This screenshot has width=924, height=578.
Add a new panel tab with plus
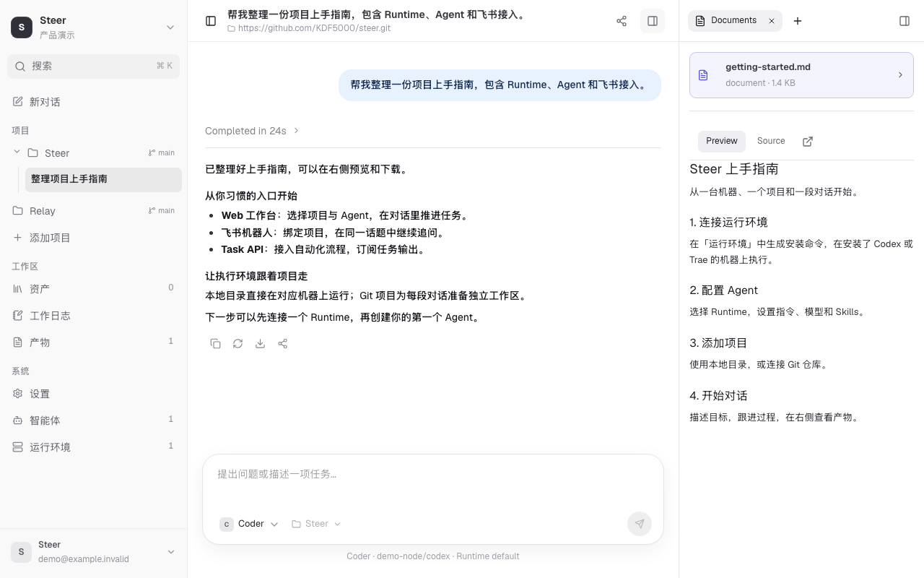pyautogui.click(x=798, y=21)
